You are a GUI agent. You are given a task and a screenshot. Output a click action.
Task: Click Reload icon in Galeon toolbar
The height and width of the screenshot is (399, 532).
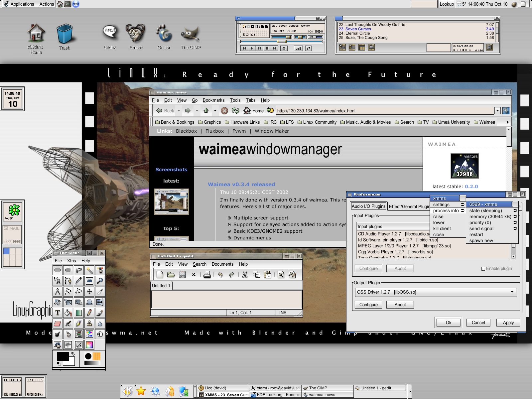(235, 111)
